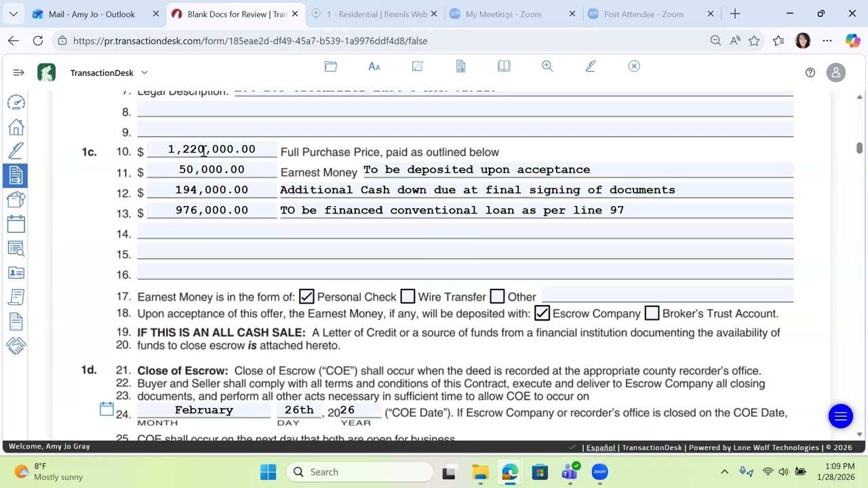Click the vertical scrollbar thumb

(x=859, y=148)
